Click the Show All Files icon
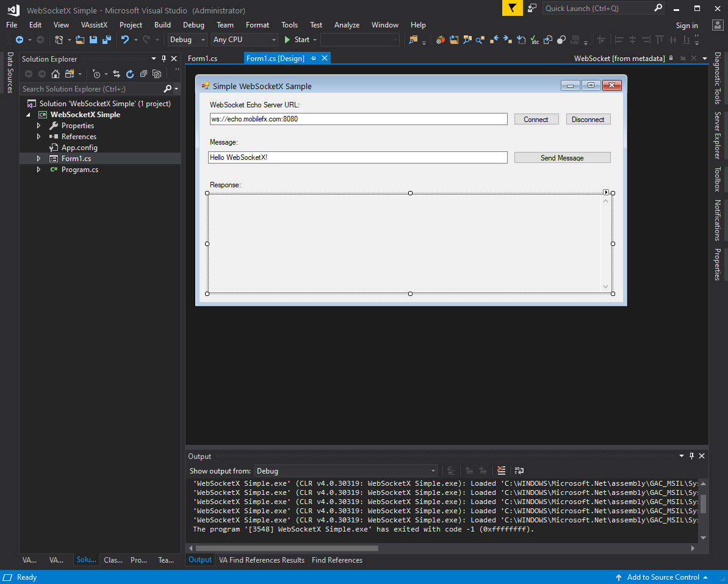 pos(157,74)
